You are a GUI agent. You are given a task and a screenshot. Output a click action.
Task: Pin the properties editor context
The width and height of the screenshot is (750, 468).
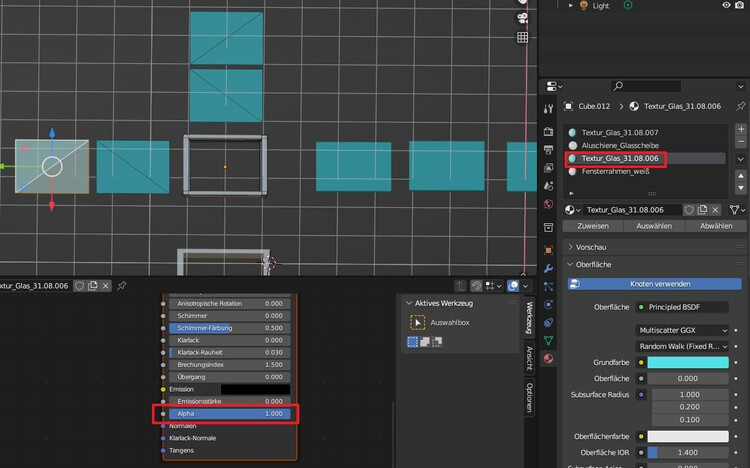[x=740, y=105]
